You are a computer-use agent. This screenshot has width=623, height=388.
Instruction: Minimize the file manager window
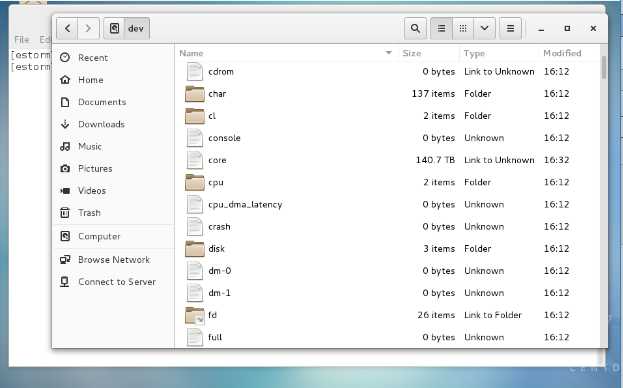click(x=541, y=29)
